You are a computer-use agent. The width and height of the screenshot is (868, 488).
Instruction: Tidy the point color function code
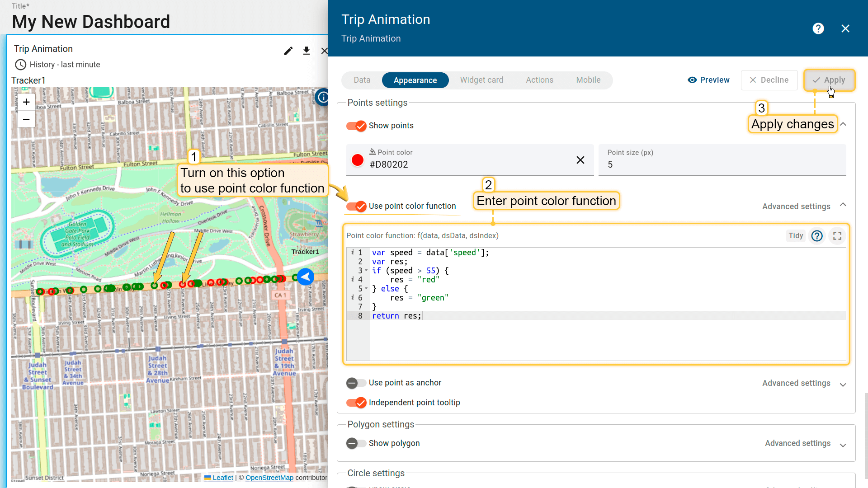[796, 236]
